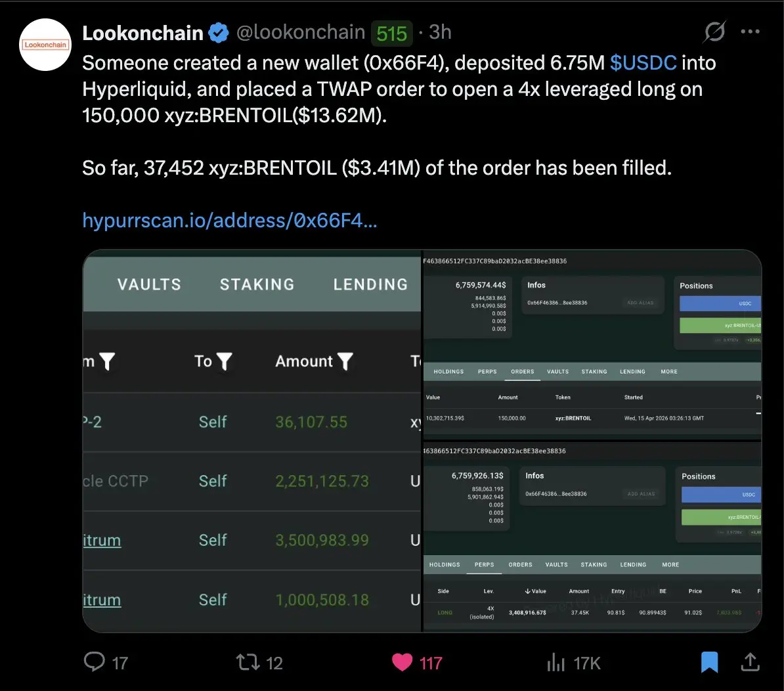Open the view analytics bar chart icon
784x691 pixels.
coord(556,662)
